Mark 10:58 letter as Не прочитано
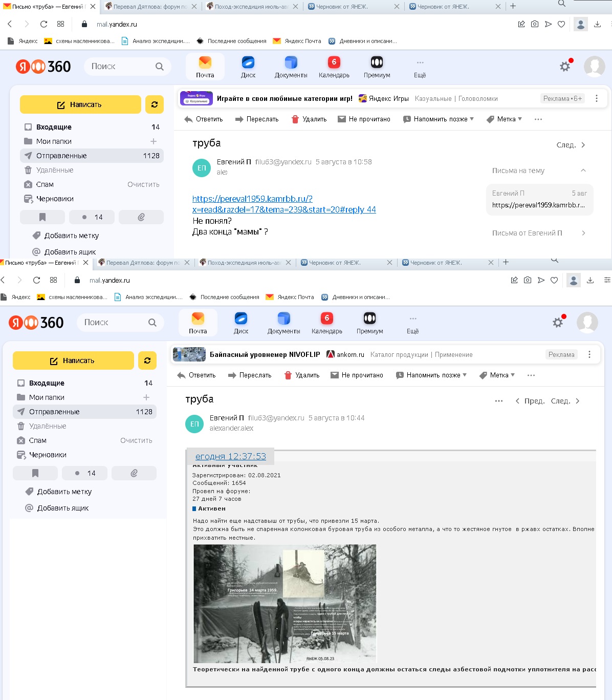This screenshot has width=612, height=700. click(x=364, y=119)
